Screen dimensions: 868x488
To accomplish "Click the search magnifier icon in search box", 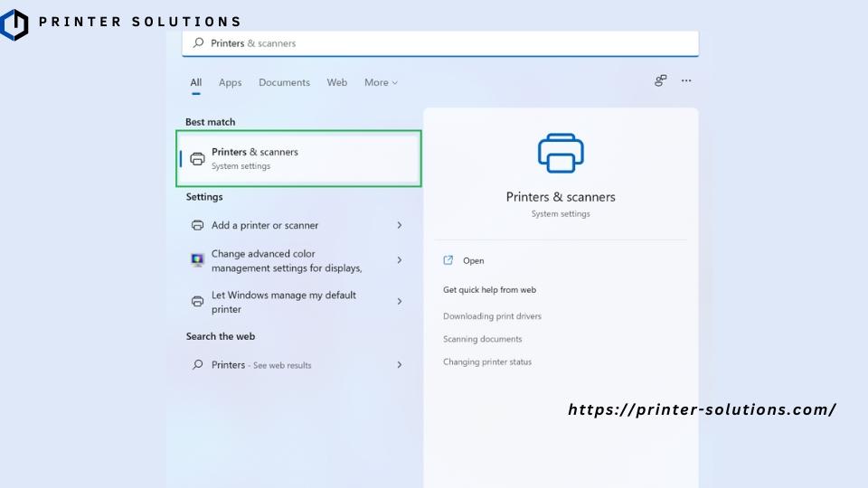I will point(198,42).
